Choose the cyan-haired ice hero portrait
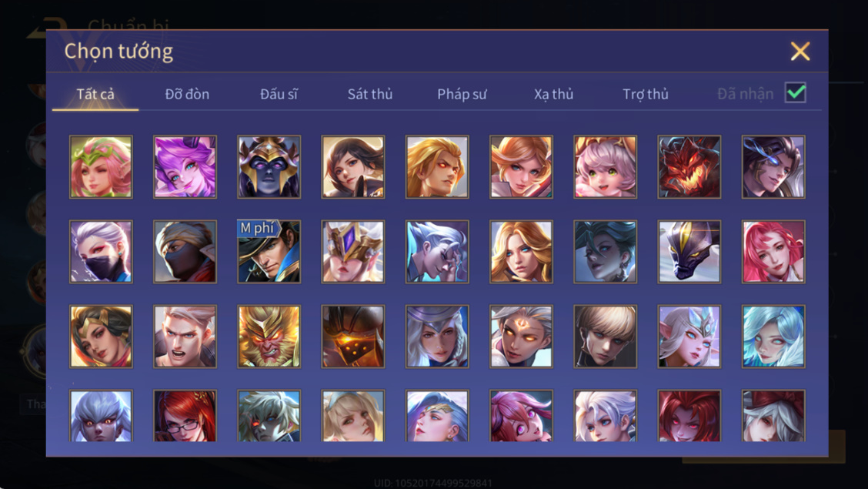Image resolution: width=868 pixels, height=489 pixels. [773, 337]
